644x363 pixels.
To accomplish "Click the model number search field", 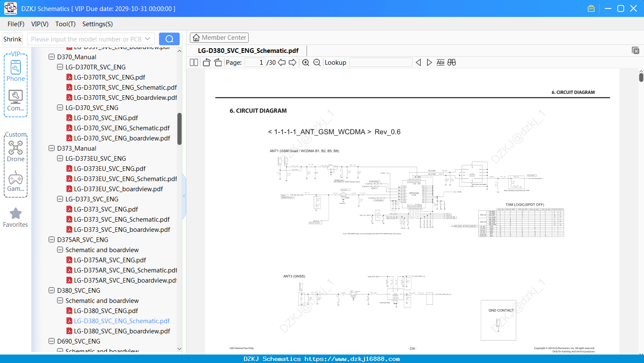I will [x=86, y=39].
